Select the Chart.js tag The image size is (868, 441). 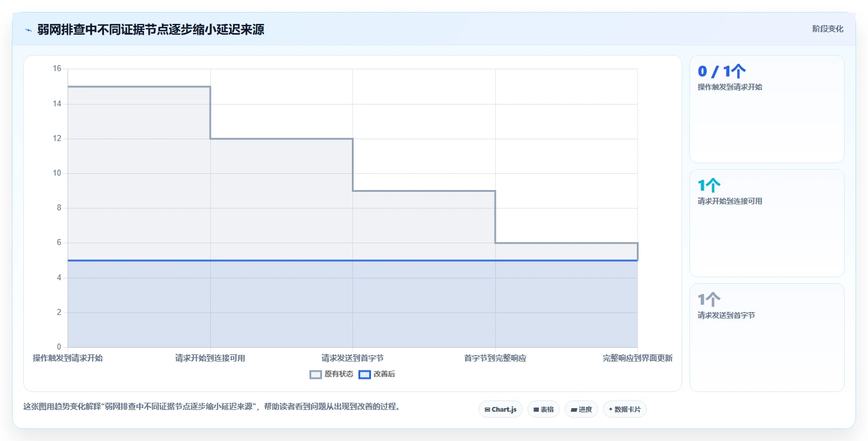tap(501, 409)
